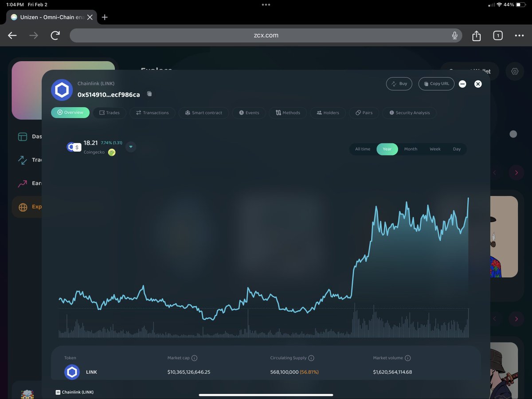Open the NFT thumbnail with red shirt
The width and height of the screenshot is (532, 399).
tap(504, 237)
